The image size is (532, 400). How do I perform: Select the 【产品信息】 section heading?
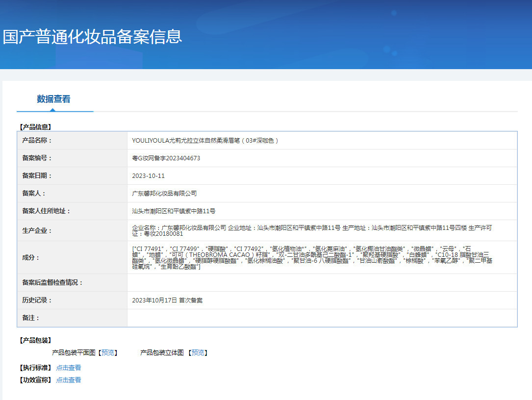tap(35, 127)
